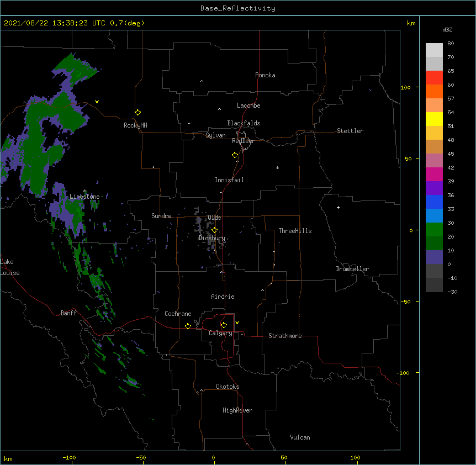Click the RockyMH label
476x465 pixels.
point(135,125)
